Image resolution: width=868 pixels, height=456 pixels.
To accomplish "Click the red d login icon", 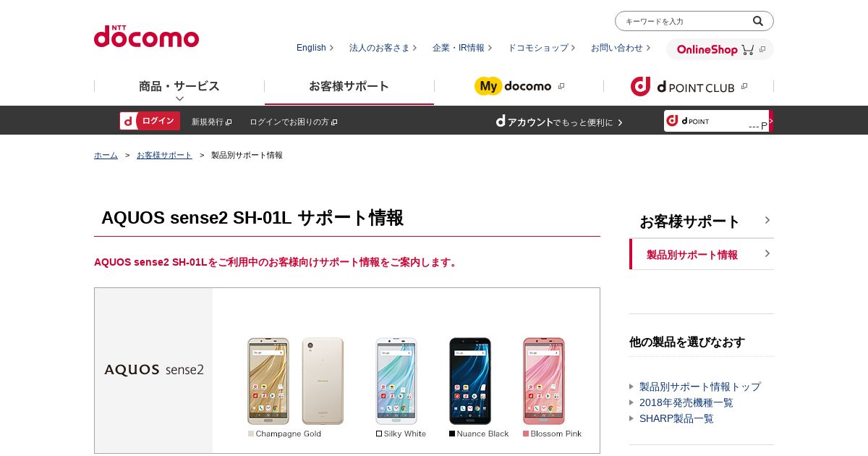I will click(128, 121).
